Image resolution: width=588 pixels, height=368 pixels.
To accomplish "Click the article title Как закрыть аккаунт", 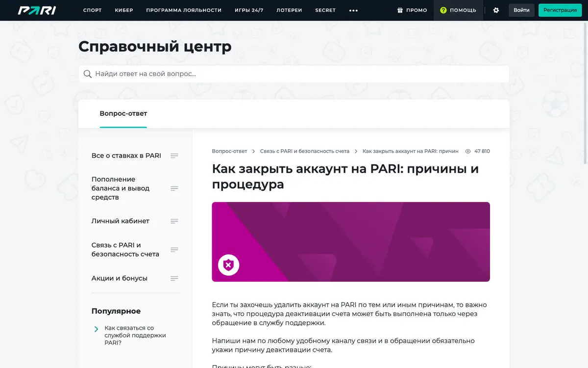I will pyautogui.click(x=345, y=176).
